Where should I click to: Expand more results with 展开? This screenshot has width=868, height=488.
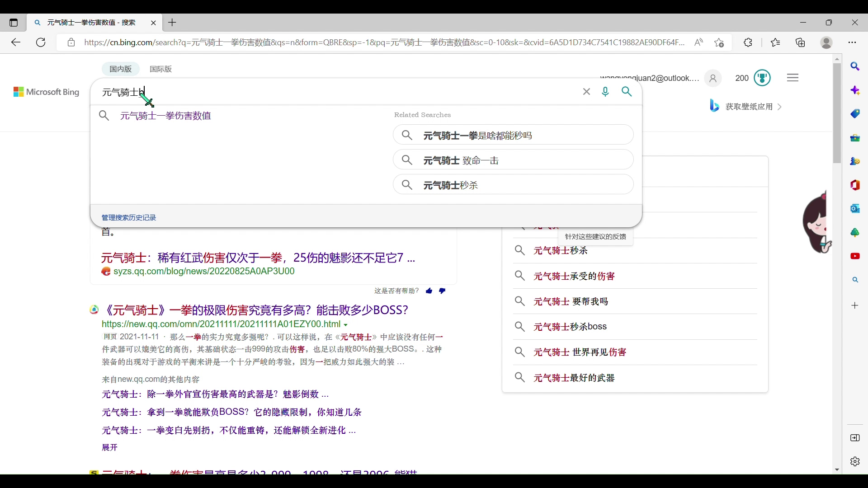tap(109, 447)
